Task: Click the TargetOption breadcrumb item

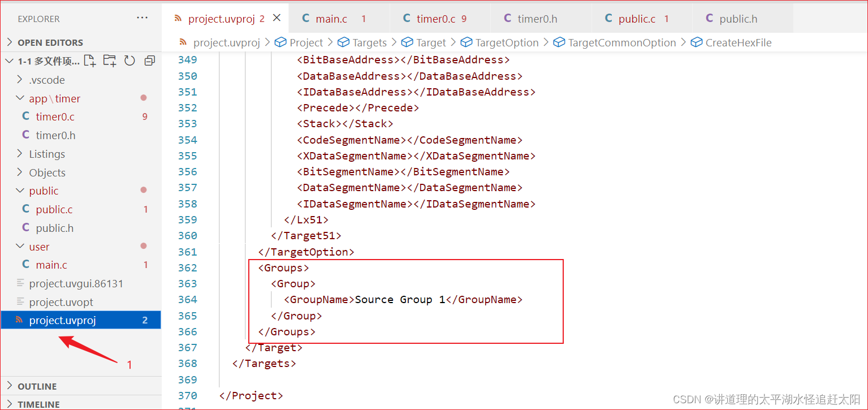Action: (x=507, y=42)
